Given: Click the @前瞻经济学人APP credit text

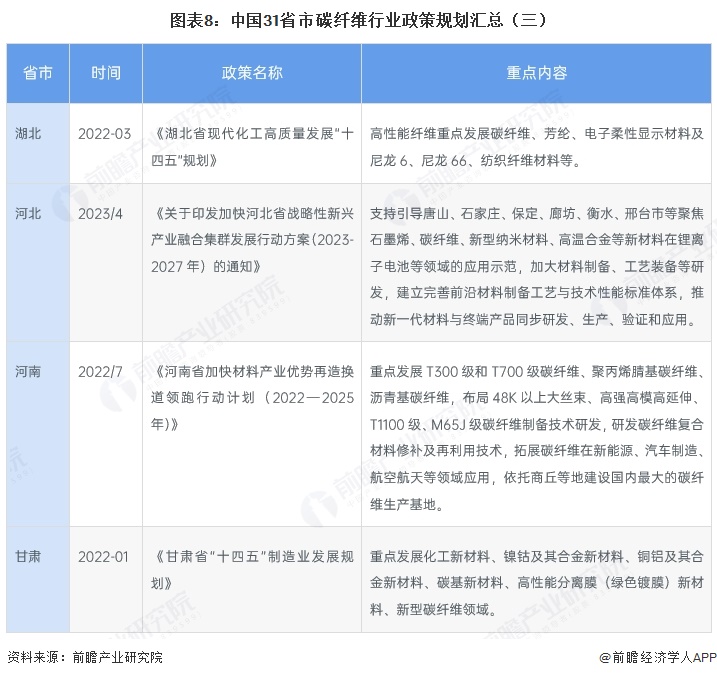Looking at the screenshot, I should click(x=658, y=657).
